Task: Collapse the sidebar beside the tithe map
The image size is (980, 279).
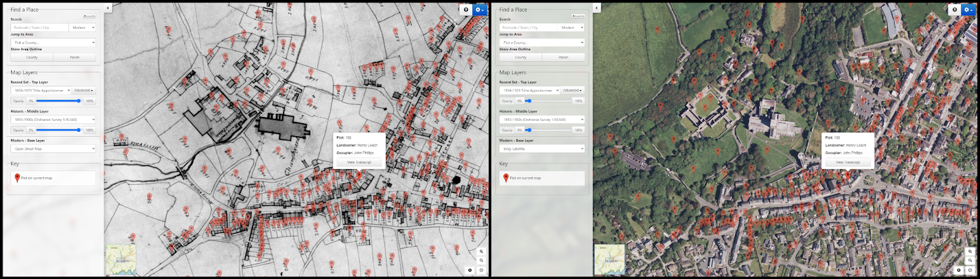Action: tap(108, 8)
